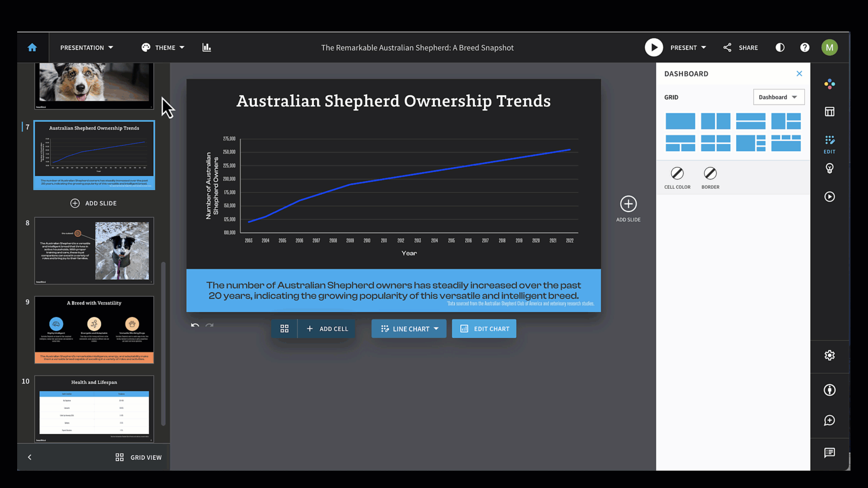Click the slide title Australian Shepherd Ownership Trends
The height and width of the screenshot is (488, 868).
point(393,101)
